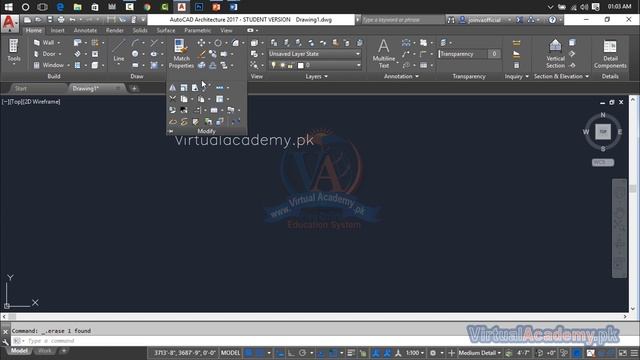640x360 pixels.
Task: Click the TOP face of ViewCube
Action: pyautogui.click(x=603, y=131)
